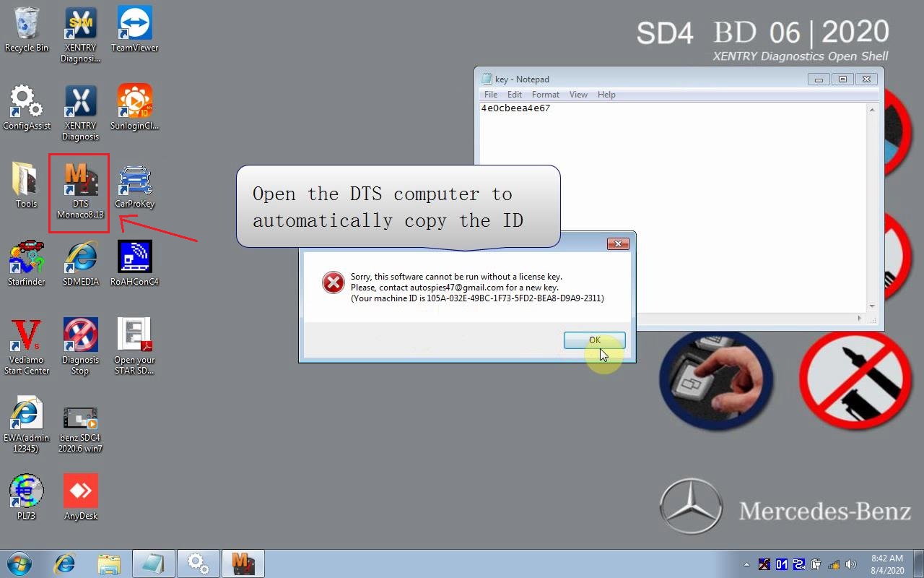Click the text 4e0cbeea4e67 in Notepad

515,108
